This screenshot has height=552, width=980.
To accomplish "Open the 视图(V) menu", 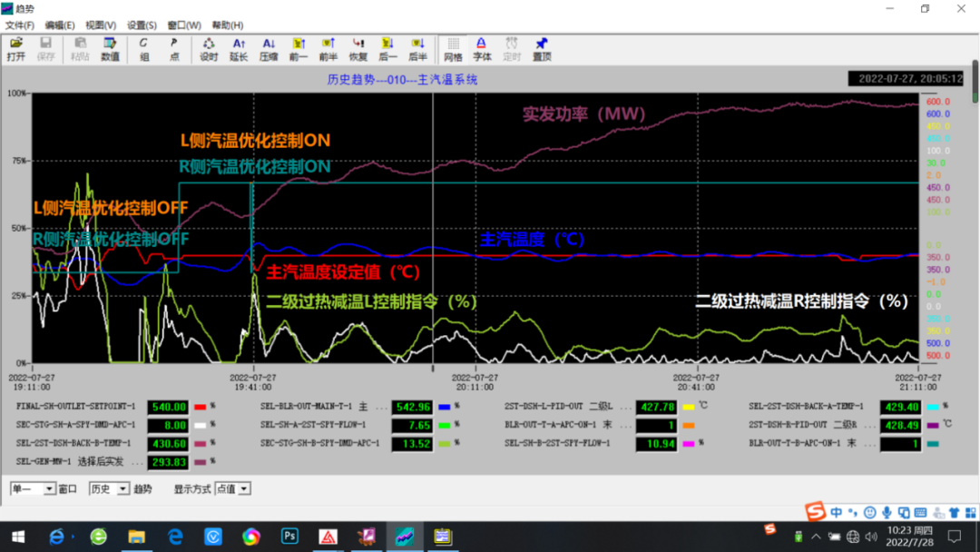I will coord(101,25).
